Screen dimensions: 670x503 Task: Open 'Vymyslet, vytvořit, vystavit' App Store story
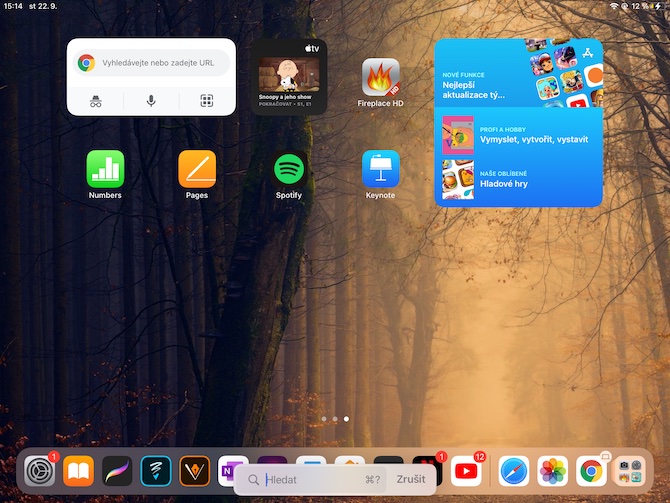click(x=518, y=135)
